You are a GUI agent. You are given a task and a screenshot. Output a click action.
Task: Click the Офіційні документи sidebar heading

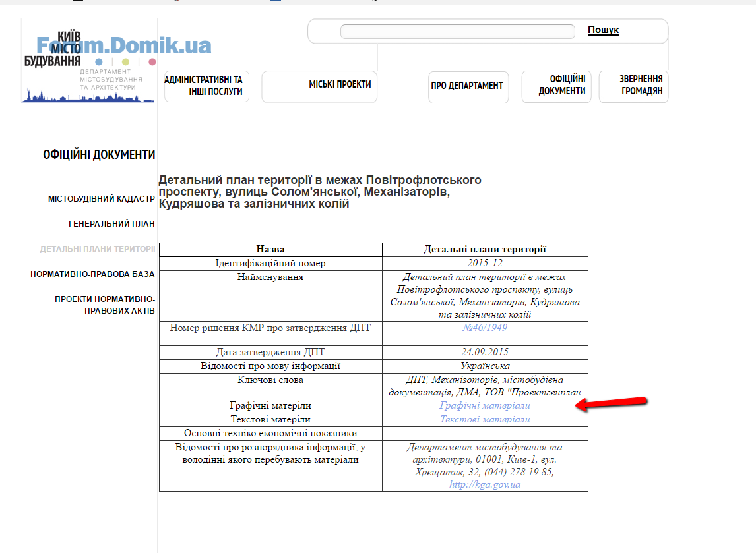tap(99, 155)
